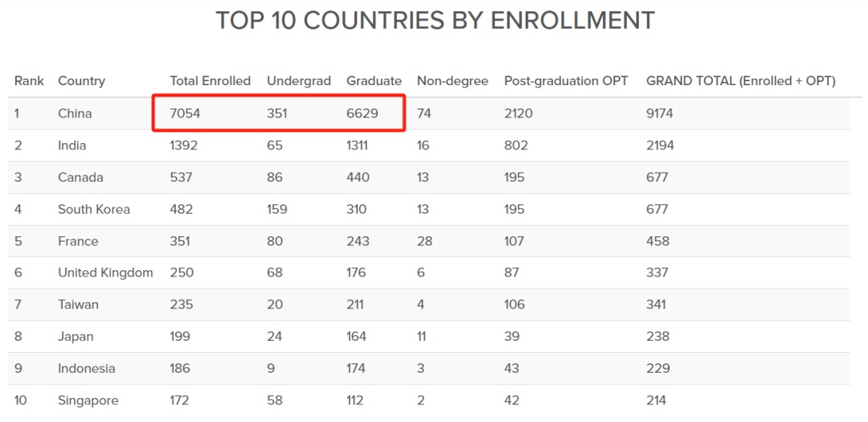Click the France country cell

tap(78, 241)
